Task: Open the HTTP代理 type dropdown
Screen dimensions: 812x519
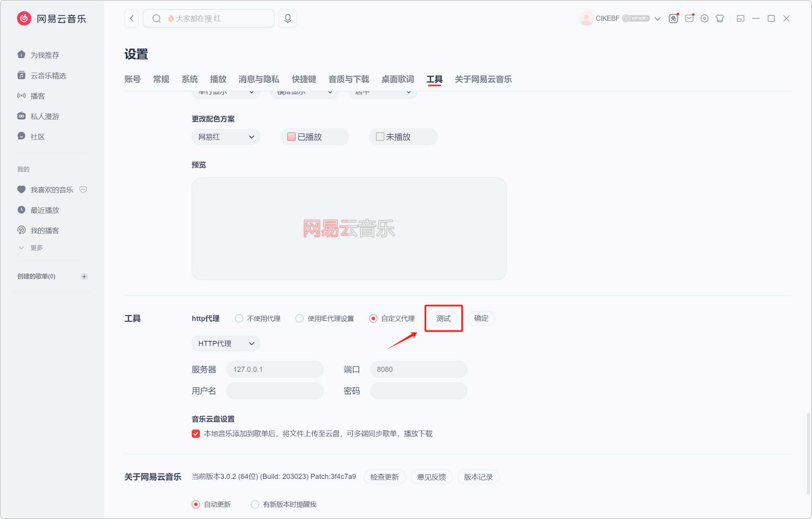Action: [x=226, y=344]
